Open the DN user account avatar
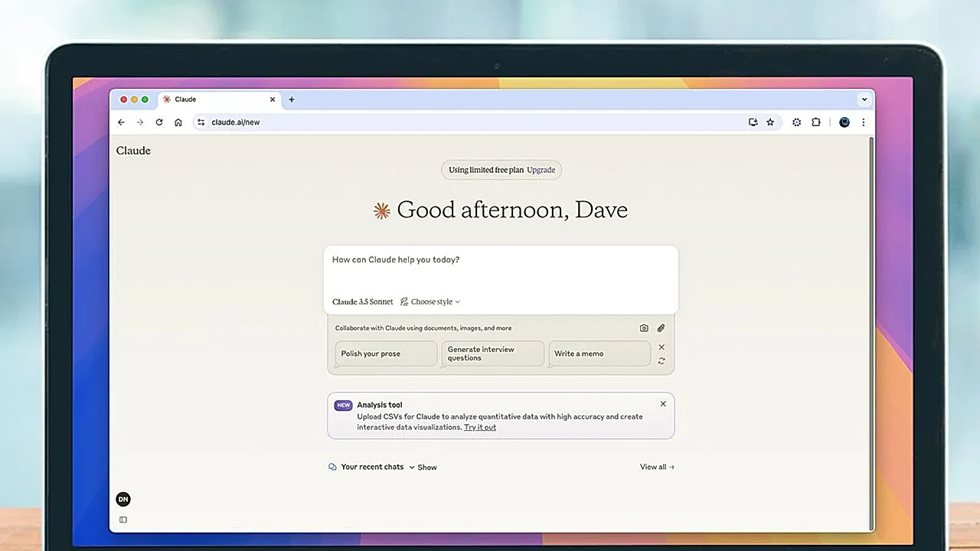Screen dimensions: 980x551 point(123,499)
